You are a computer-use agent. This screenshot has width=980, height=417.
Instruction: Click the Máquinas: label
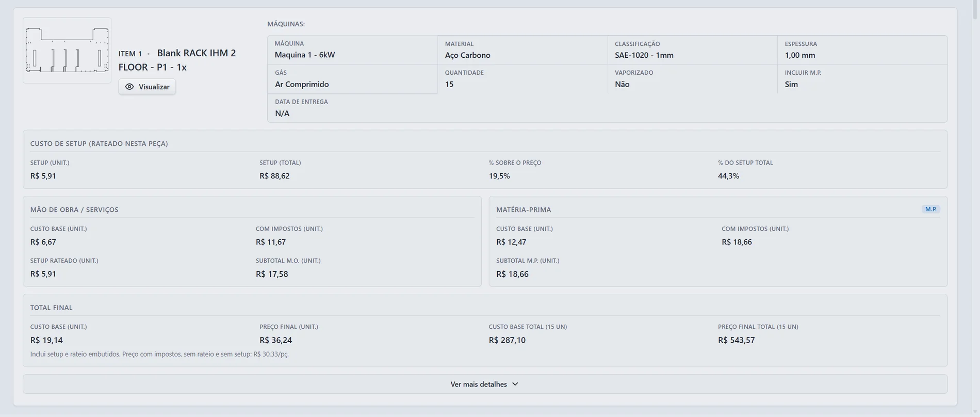(x=286, y=24)
